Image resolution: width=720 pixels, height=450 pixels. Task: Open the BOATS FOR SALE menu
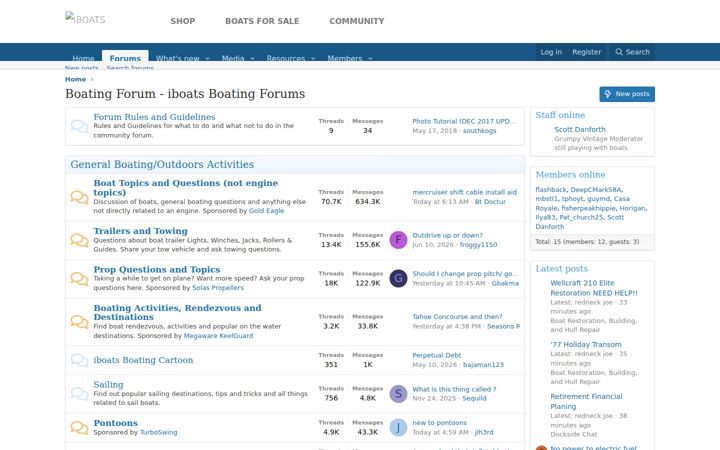click(262, 21)
